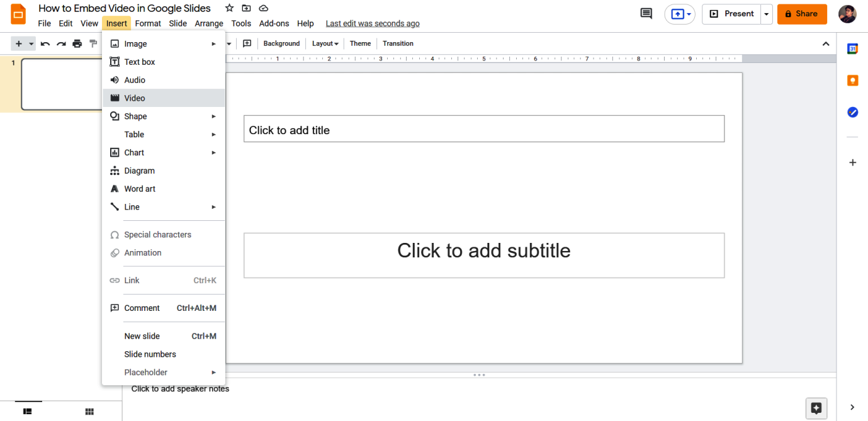Click to add subtitle placeholder
The image size is (868, 421).
484,255
